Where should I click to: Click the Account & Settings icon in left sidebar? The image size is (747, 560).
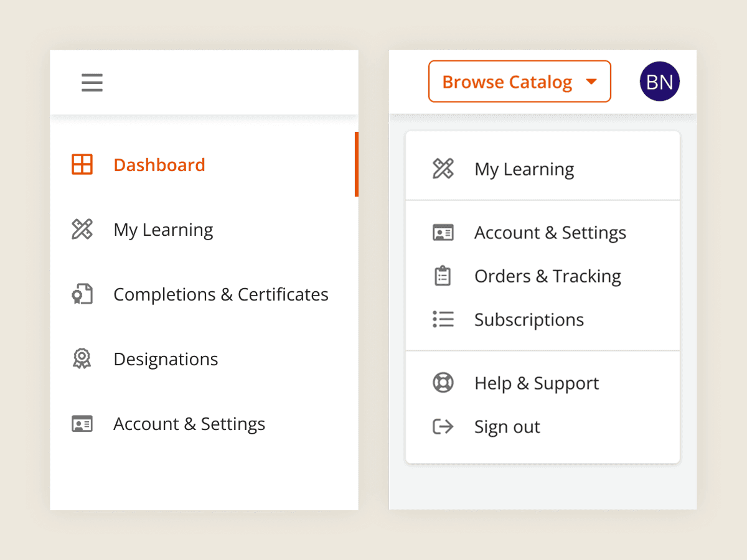click(x=82, y=424)
